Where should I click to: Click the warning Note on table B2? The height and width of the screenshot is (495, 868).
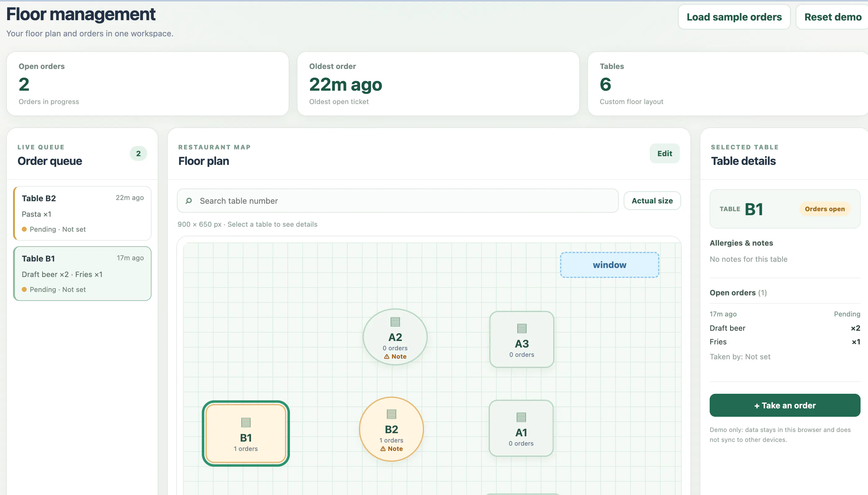click(391, 448)
